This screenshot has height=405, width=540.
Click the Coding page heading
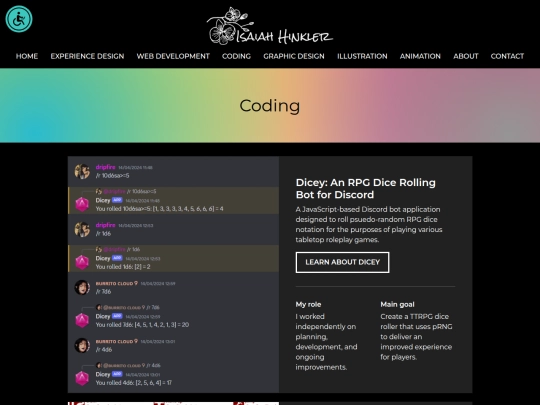(x=270, y=106)
